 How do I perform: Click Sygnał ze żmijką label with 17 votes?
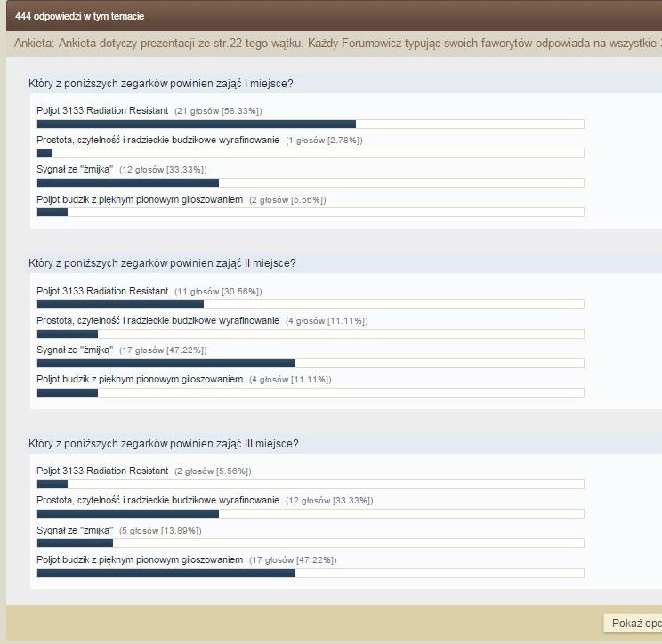pos(75,350)
